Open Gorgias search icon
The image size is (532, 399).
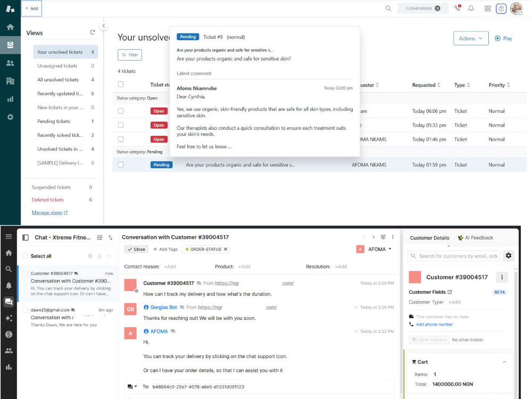tap(9, 269)
